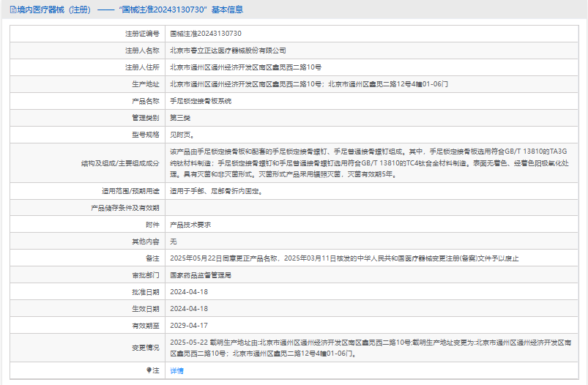
Task: Select product name 手足锁定接骨板系统
Action: [x=201, y=101]
